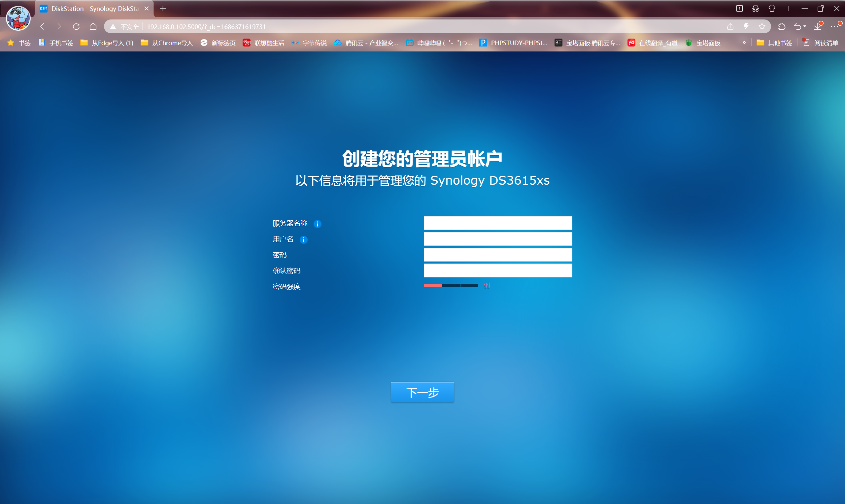Minimize the browser window

804,9
